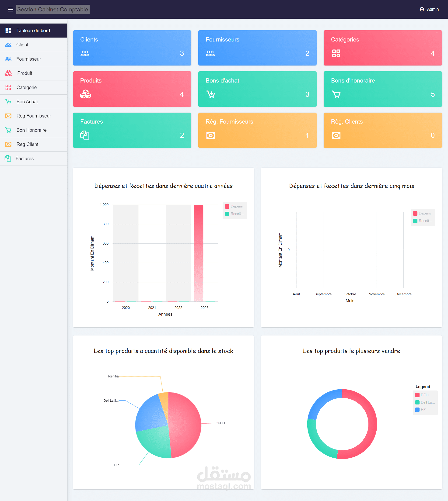
Task: Click the Client sidebar people icon
Action: click(x=8, y=45)
